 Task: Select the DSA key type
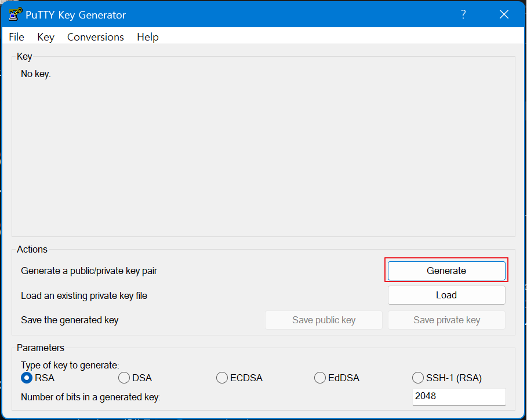coord(135,378)
